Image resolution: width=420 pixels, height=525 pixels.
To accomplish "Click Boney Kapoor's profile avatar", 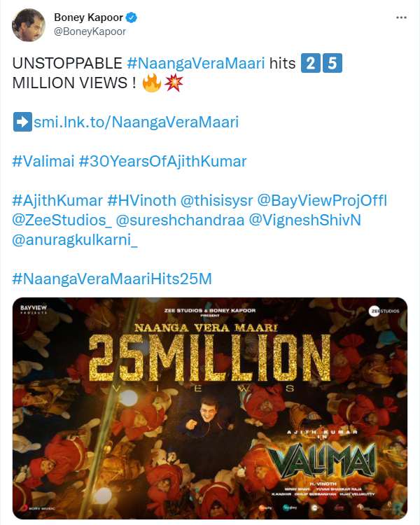I will tap(29, 24).
